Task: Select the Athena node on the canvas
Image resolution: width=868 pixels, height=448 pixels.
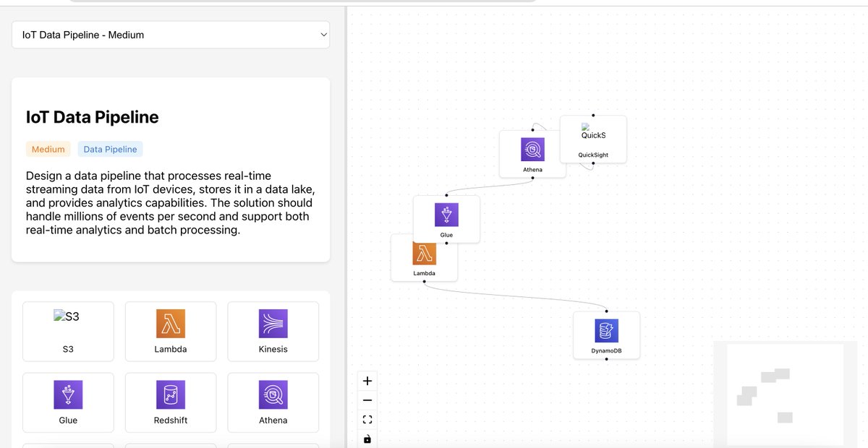Action: pos(532,154)
